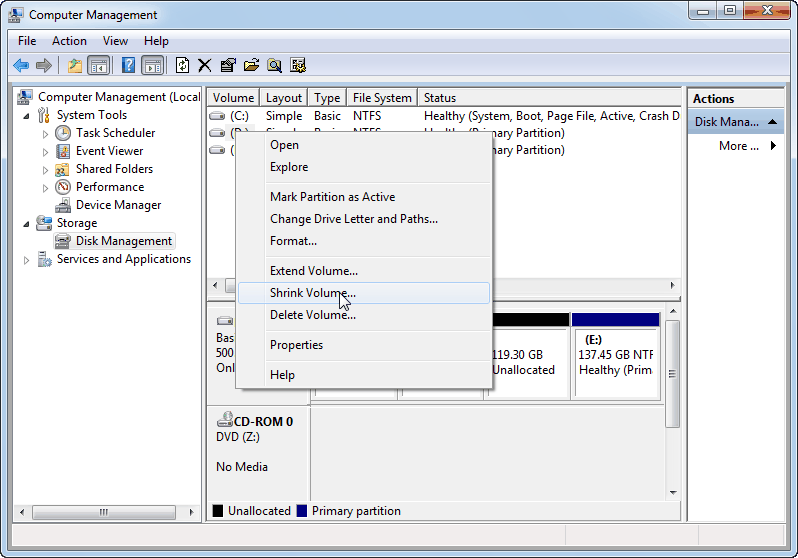Click the CD-ROM 0 drive icon

[x=225, y=420]
